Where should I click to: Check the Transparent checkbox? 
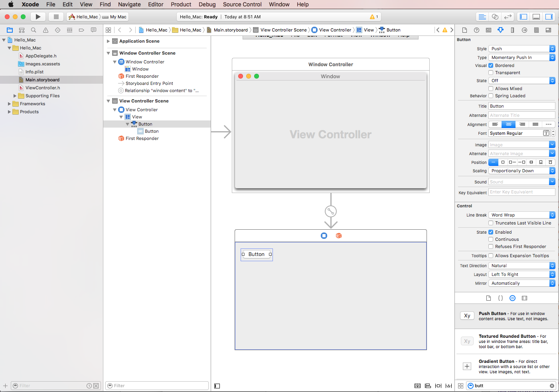491,72
